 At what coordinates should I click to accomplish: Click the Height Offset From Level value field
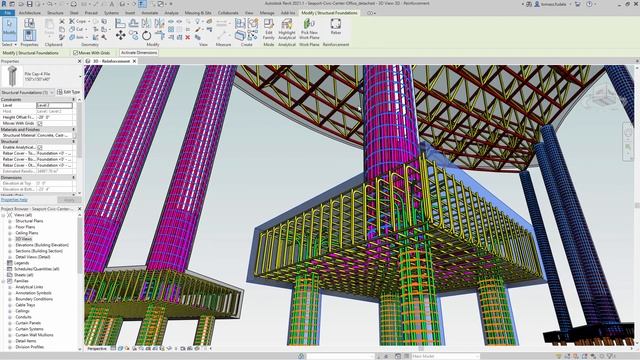(x=54, y=117)
